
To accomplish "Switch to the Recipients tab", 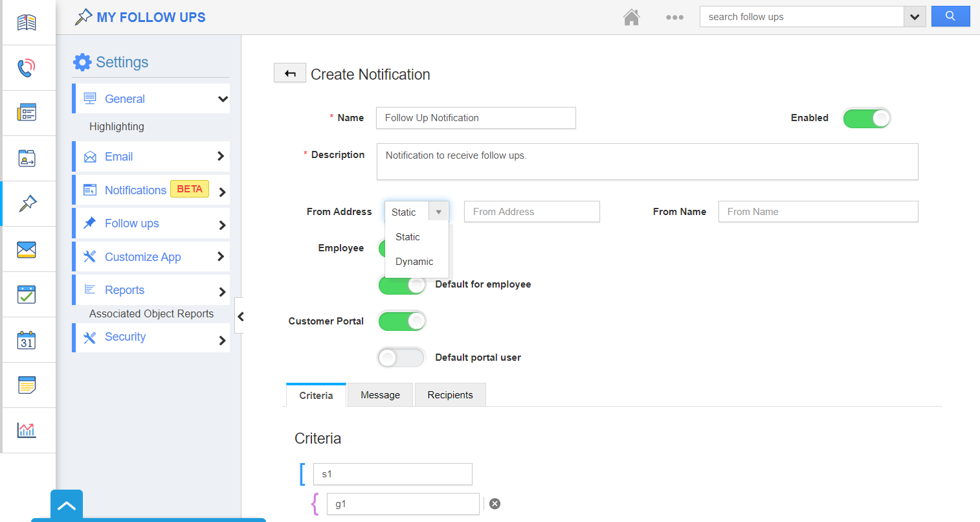I will pos(450,395).
